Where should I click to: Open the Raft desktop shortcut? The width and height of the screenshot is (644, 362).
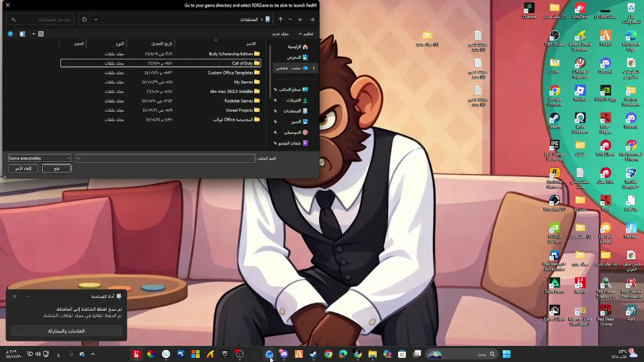pyautogui.click(x=631, y=313)
